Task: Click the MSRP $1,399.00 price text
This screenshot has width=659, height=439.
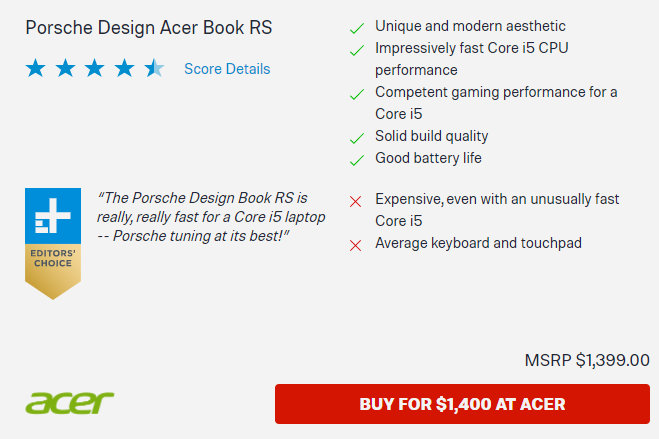Action: tap(587, 360)
